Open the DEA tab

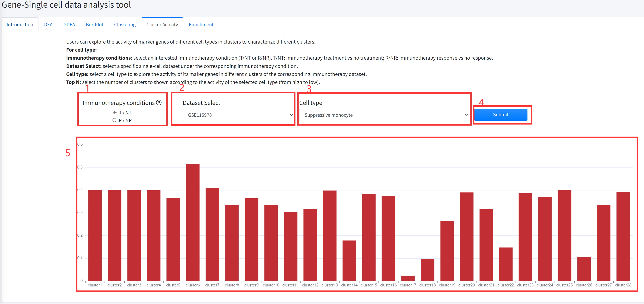(x=48, y=25)
